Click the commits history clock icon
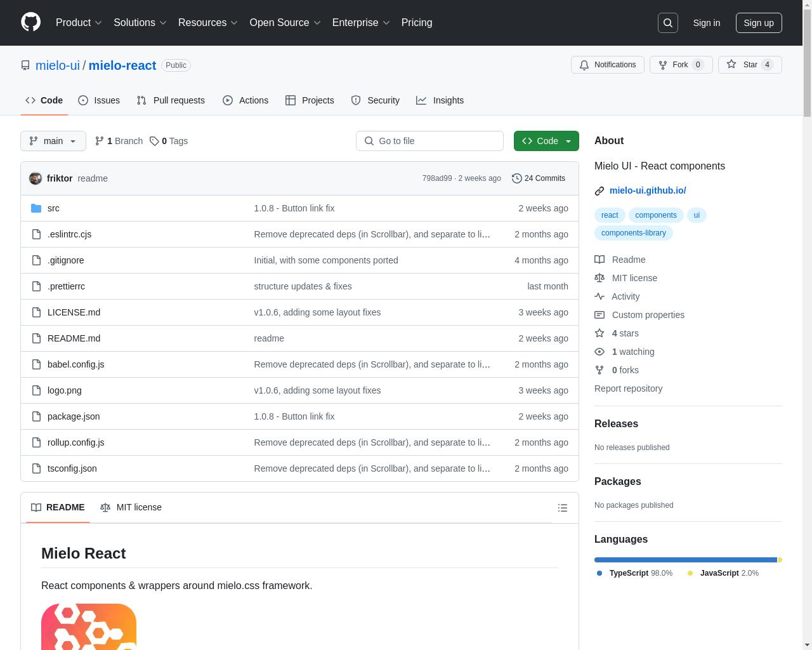The width and height of the screenshot is (812, 650). pos(517,178)
